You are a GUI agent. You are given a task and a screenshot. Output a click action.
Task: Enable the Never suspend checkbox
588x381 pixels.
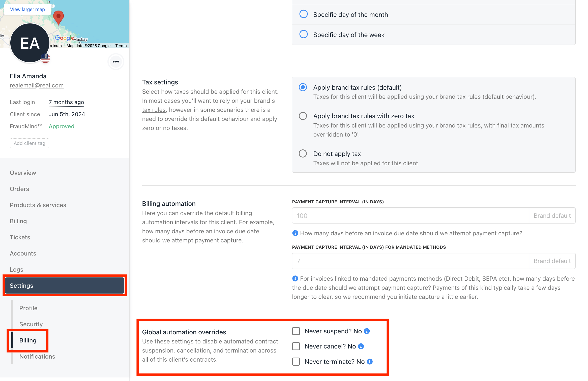tap(296, 331)
